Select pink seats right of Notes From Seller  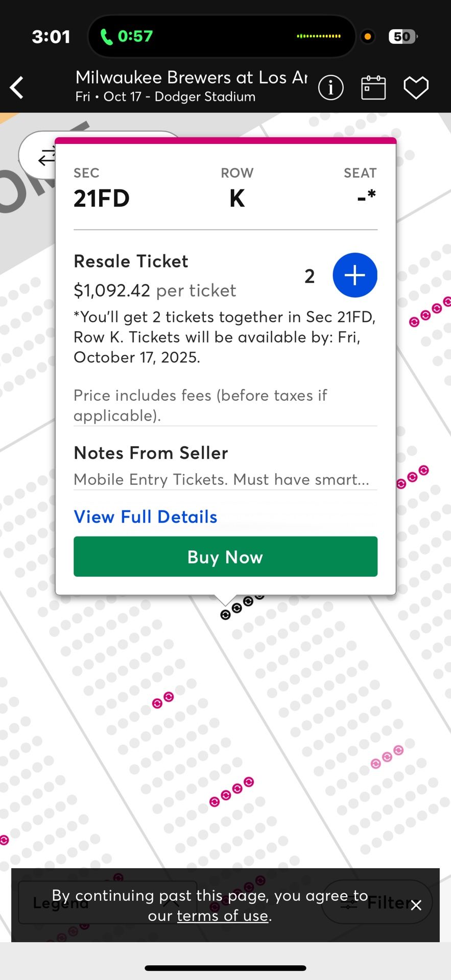(413, 477)
